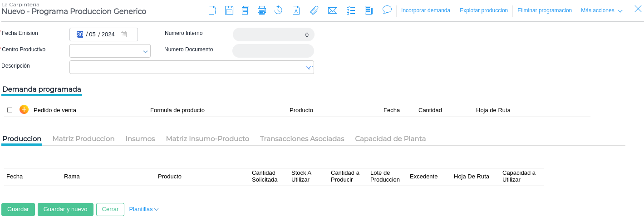Image resolution: width=644 pixels, height=217 pixels.
Task: Switch to the Capacidad de Planta tab
Action: pos(390,138)
